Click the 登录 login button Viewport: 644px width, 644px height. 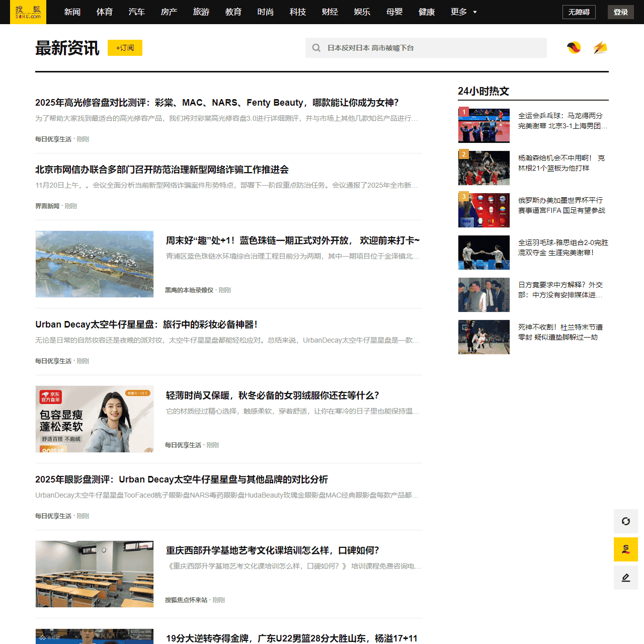pos(620,12)
